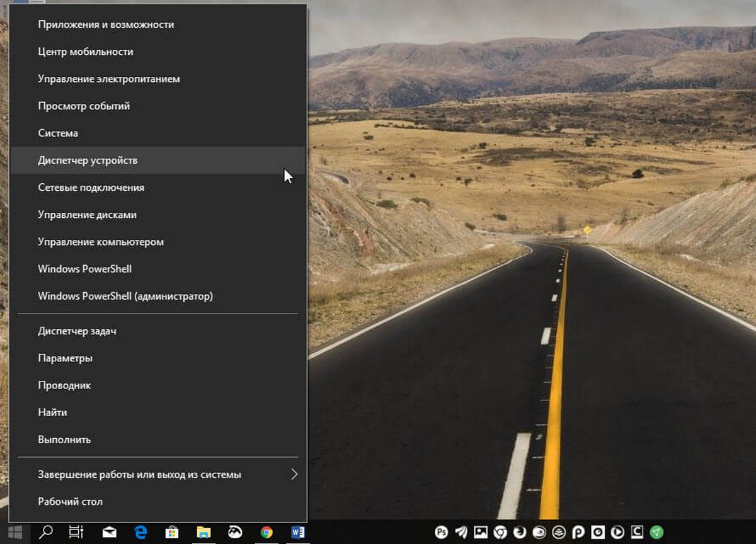Click the green Telegram-style paper plane icon
Image resolution: width=756 pixels, height=544 pixels.
point(657,532)
